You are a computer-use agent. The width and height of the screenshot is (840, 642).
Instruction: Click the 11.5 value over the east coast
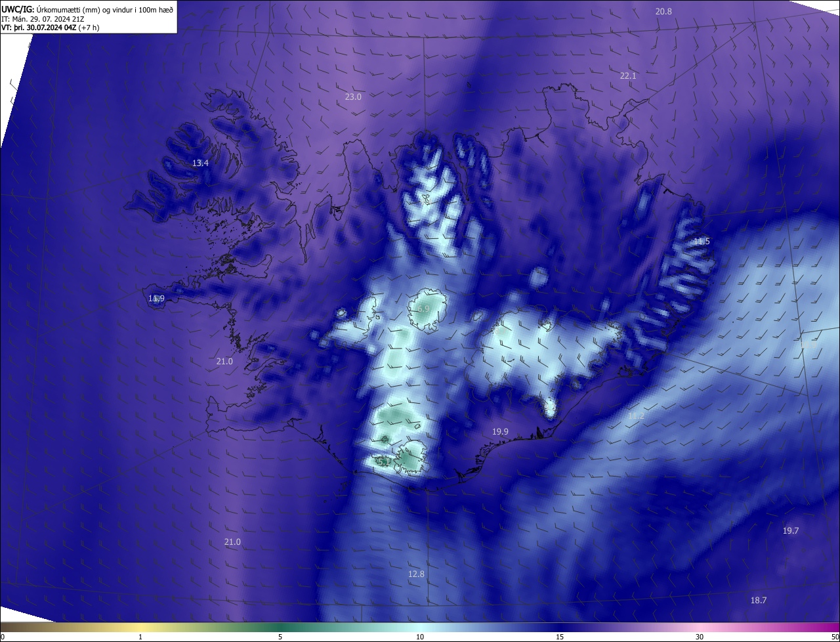(702, 242)
